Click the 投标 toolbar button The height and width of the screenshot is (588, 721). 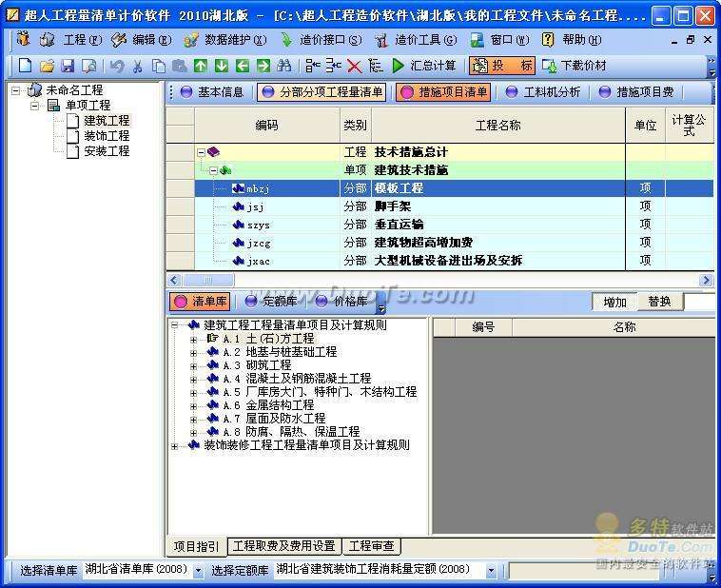tap(502, 66)
